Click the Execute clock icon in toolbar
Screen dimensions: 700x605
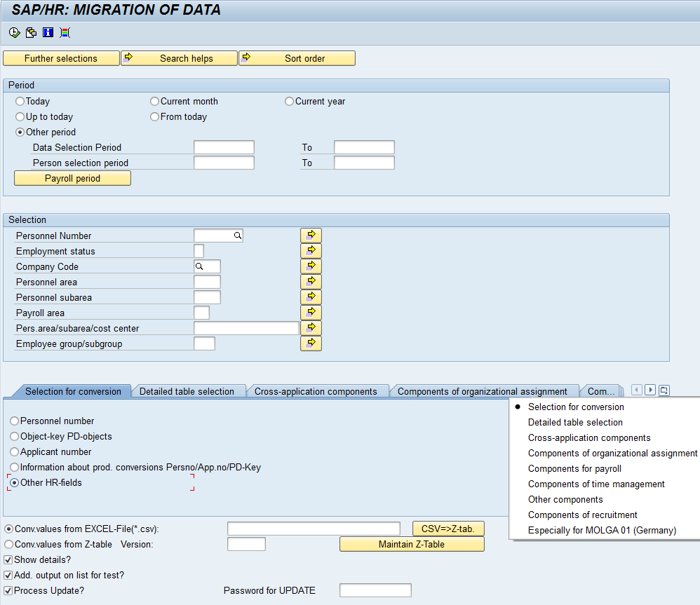(x=14, y=32)
